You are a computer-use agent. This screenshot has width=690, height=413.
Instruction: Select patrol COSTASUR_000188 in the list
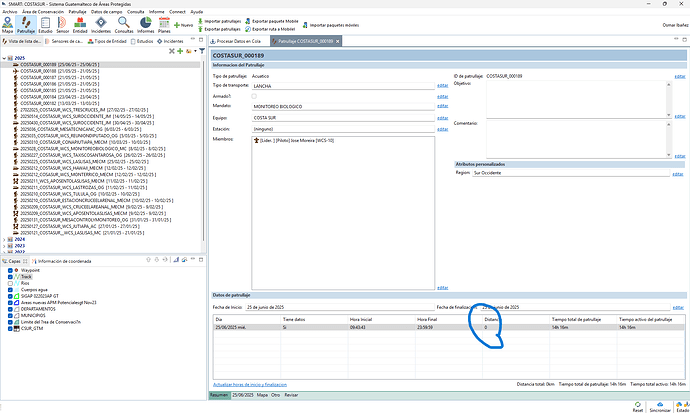40,70
